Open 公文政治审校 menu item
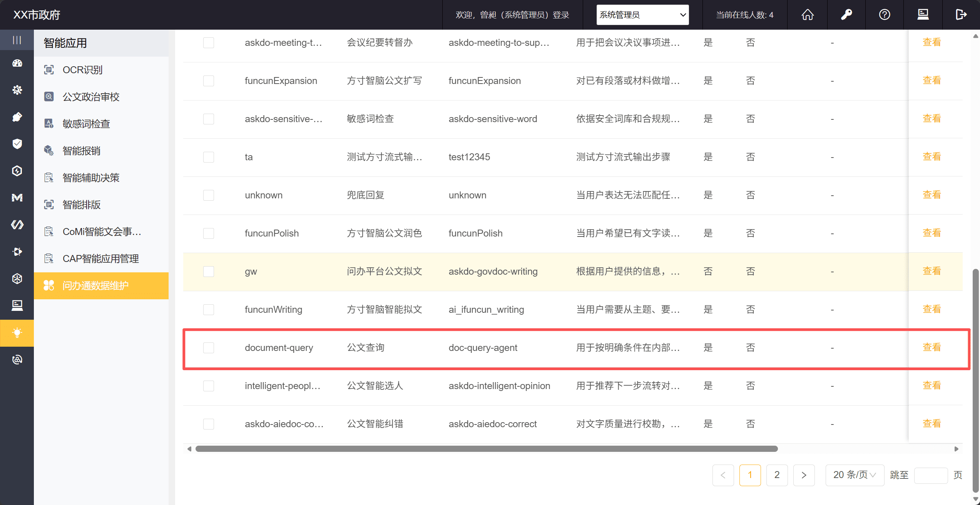This screenshot has width=980, height=505. [x=101, y=97]
